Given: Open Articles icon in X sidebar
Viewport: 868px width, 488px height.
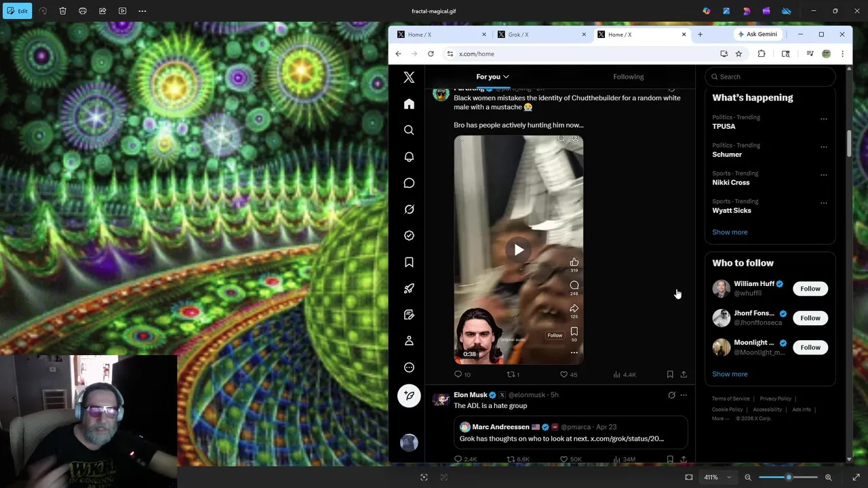Looking at the screenshot, I should pos(409,314).
